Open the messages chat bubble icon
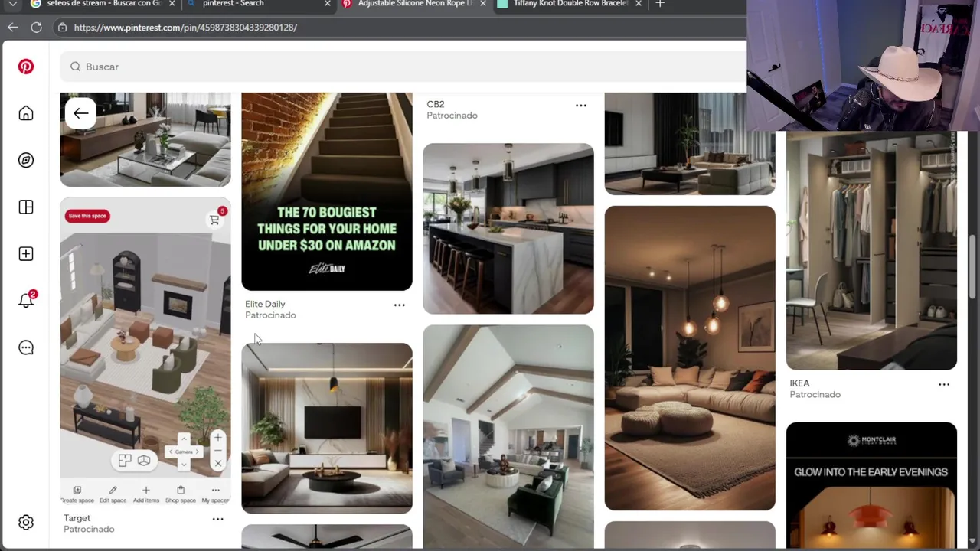 click(x=26, y=347)
